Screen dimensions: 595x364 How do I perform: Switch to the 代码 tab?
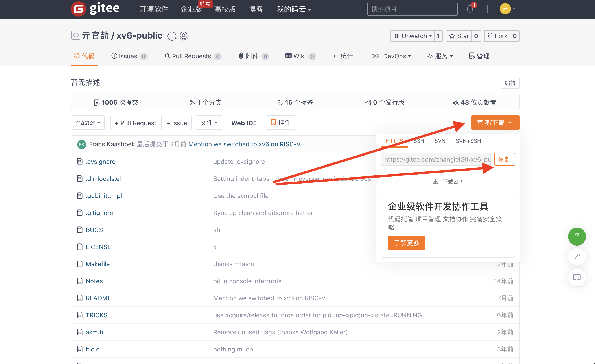pos(84,56)
